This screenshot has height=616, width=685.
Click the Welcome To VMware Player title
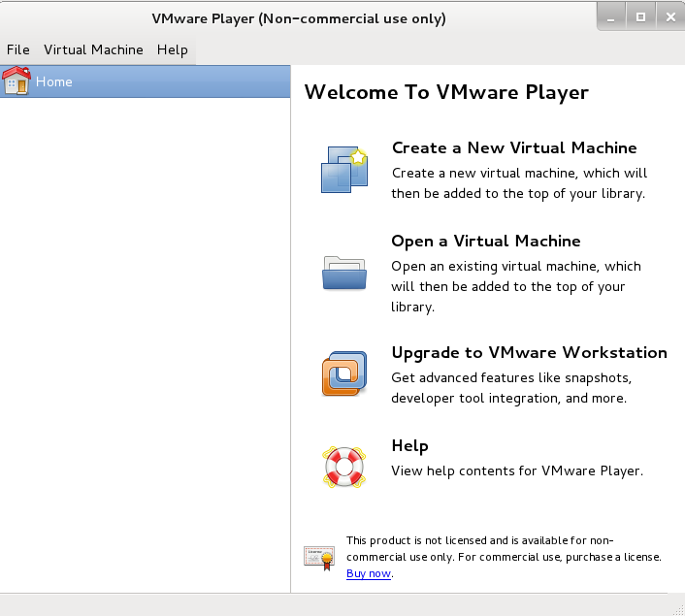pyautogui.click(x=446, y=92)
